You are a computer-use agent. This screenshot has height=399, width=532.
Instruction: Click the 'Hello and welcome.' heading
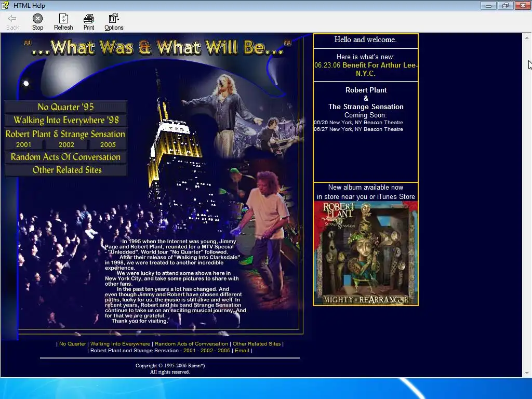365,39
